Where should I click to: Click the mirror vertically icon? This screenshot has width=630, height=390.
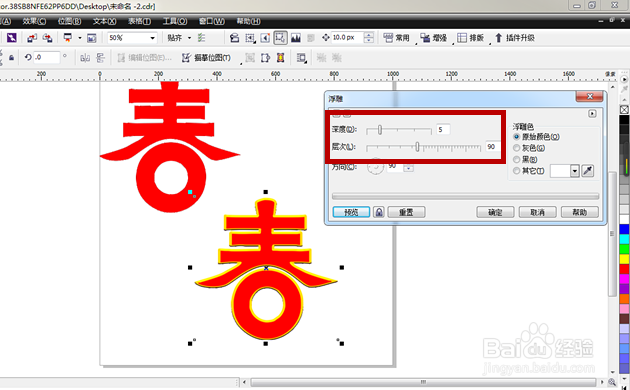click(100, 58)
